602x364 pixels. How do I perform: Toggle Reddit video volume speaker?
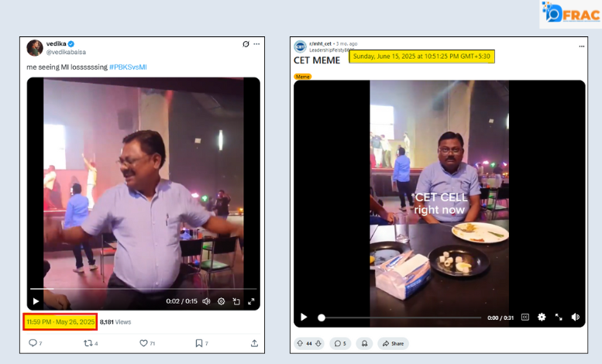575,317
